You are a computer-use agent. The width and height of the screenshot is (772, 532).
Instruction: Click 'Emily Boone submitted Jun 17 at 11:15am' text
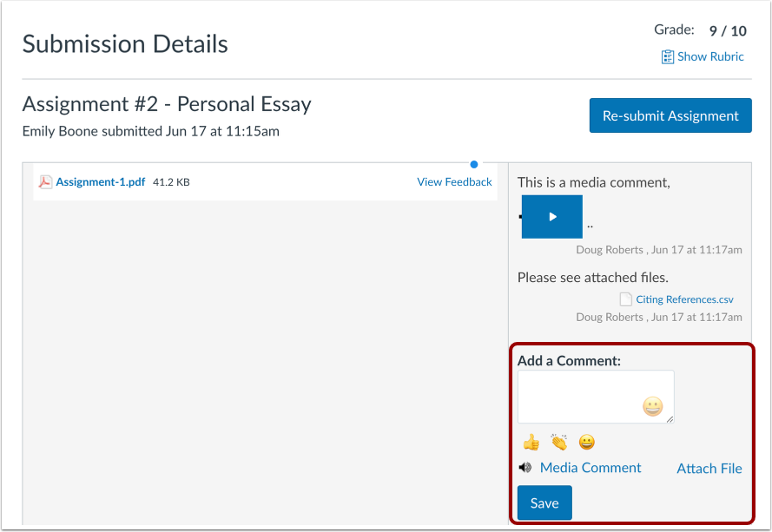[150, 131]
